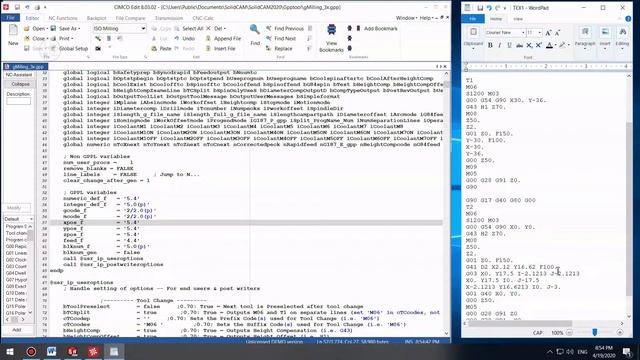Screen dimensions: 640x360
Task: Click Undo in CIMCO Edit group
Action: [184, 38]
